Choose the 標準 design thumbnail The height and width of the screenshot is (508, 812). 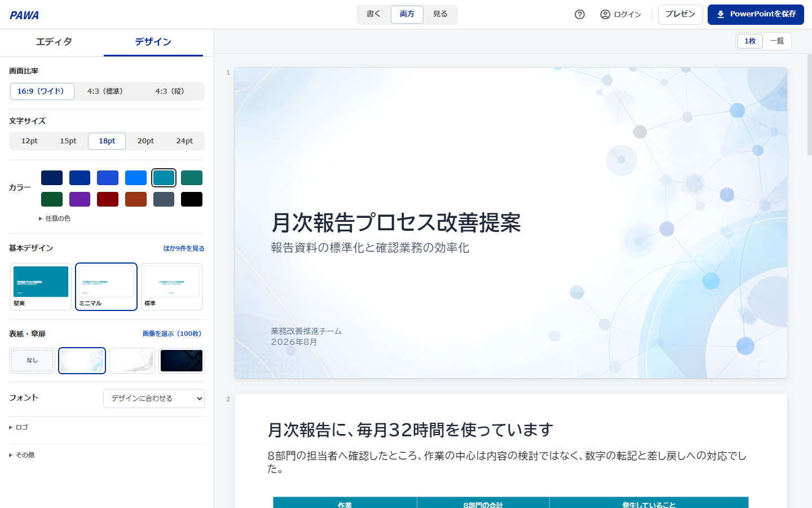[171, 287]
